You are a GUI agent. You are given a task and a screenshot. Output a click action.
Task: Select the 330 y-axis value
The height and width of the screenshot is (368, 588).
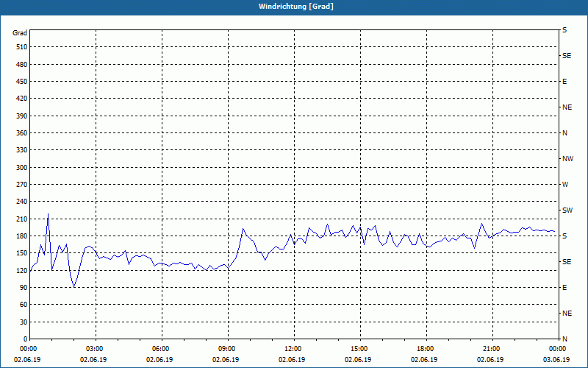point(21,150)
